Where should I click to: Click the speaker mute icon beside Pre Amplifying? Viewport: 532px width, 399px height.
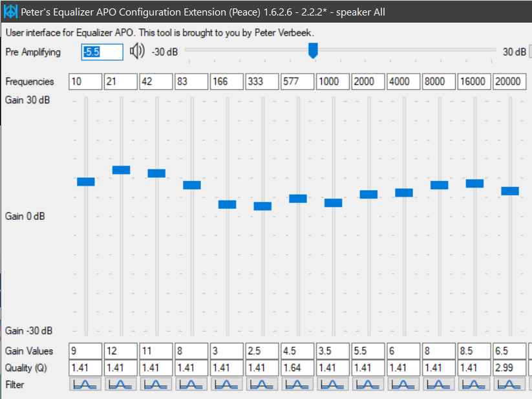click(x=137, y=52)
